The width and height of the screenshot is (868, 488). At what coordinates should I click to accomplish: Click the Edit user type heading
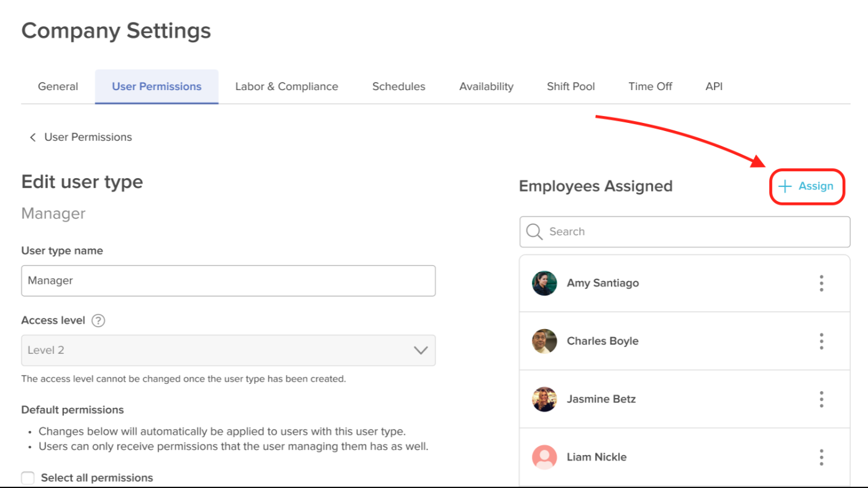coord(82,182)
